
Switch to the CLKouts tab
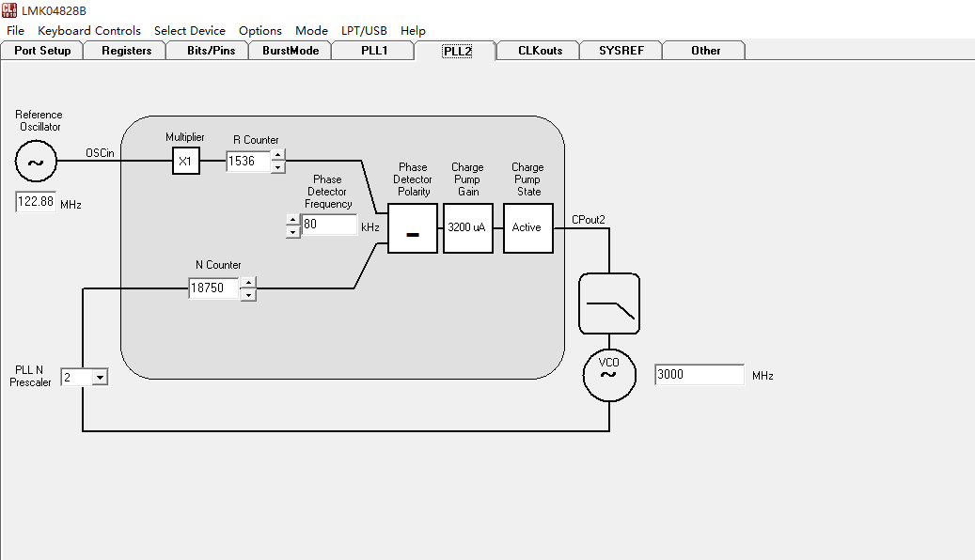[x=540, y=51]
